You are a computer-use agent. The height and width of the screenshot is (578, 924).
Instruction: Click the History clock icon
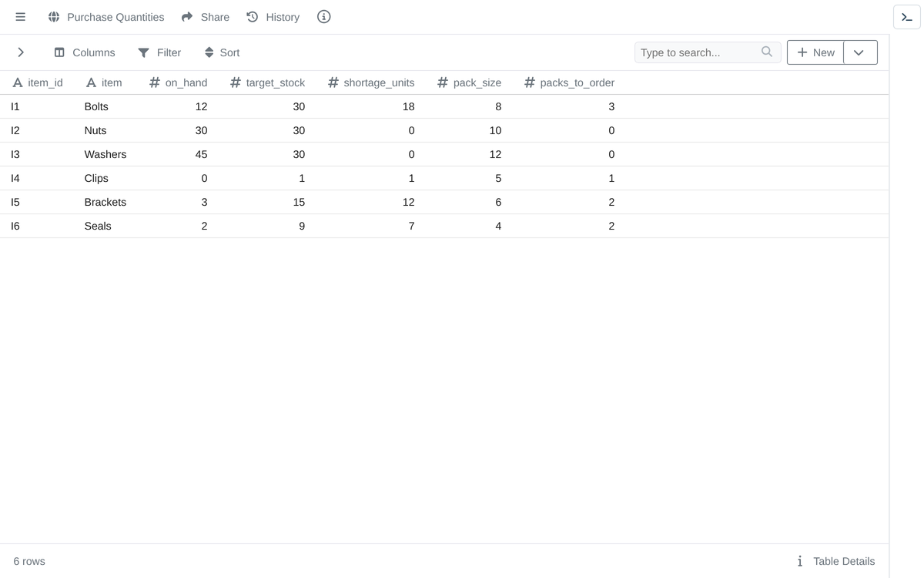click(252, 17)
